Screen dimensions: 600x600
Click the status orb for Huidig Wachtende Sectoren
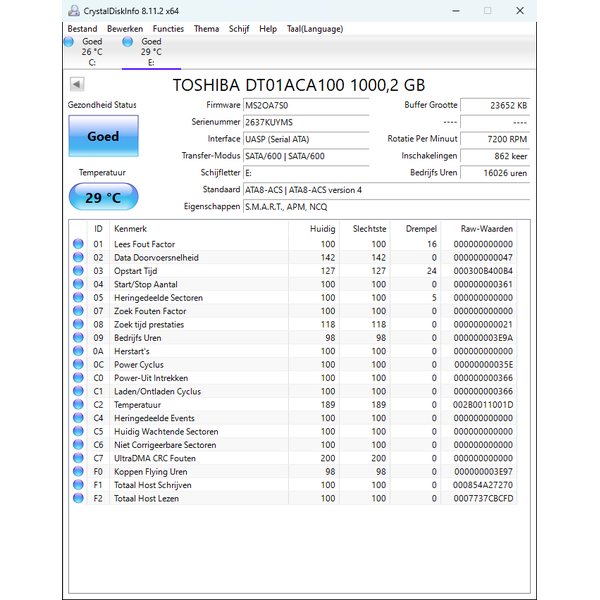tap(78, 431)
